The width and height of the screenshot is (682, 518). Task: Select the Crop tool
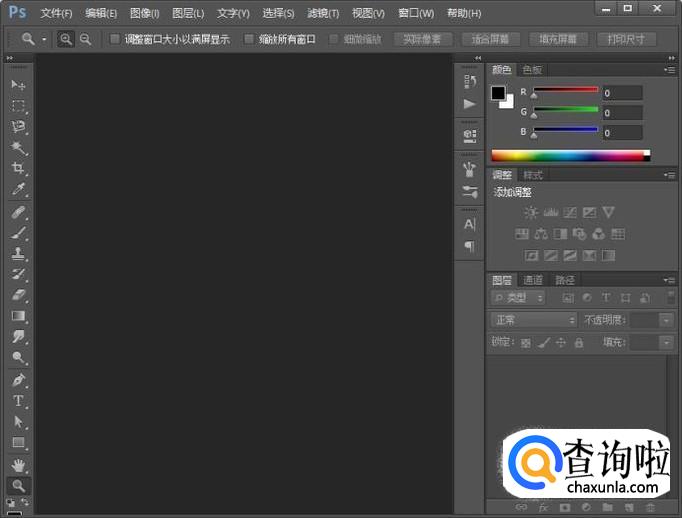point(18,168)
